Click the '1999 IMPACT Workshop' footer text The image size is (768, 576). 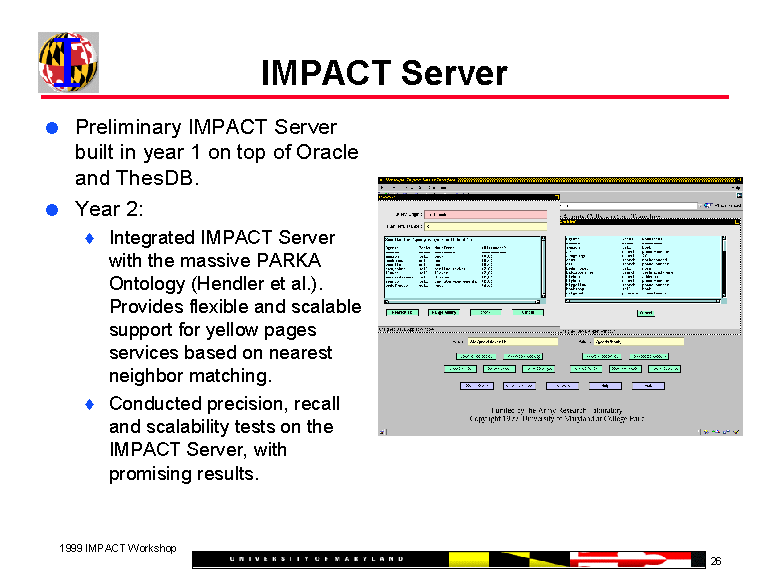[117, 548]
